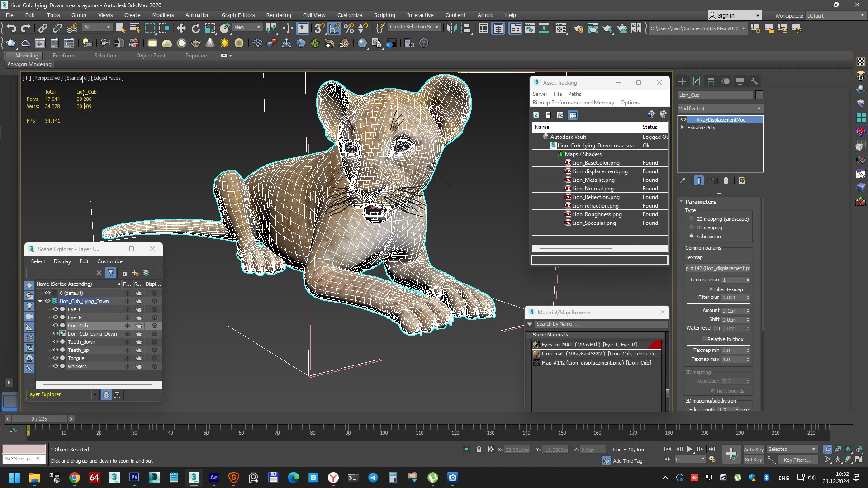Select the Subdivision radio button
Image resolution: width=868 pixels, height=488 pixels.
691,236
